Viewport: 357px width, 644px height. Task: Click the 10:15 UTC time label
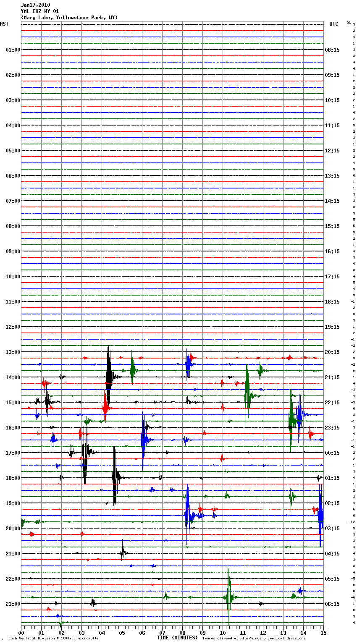[332, 100]
